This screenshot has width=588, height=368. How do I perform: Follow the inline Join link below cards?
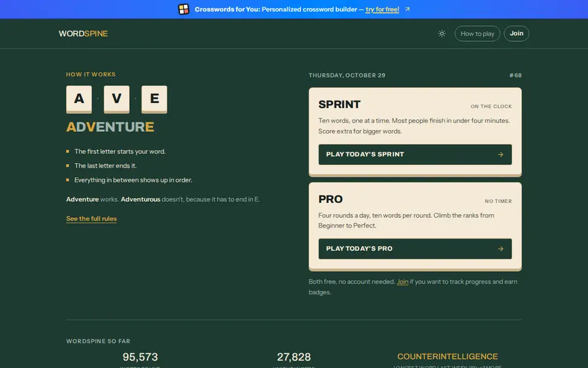tap(402, 282)
